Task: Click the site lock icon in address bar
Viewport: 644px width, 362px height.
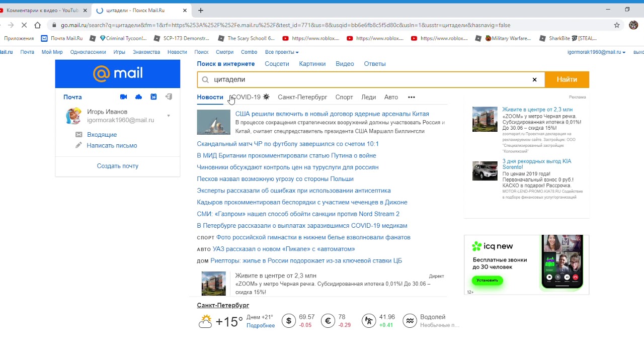Action: coord(54,25)
